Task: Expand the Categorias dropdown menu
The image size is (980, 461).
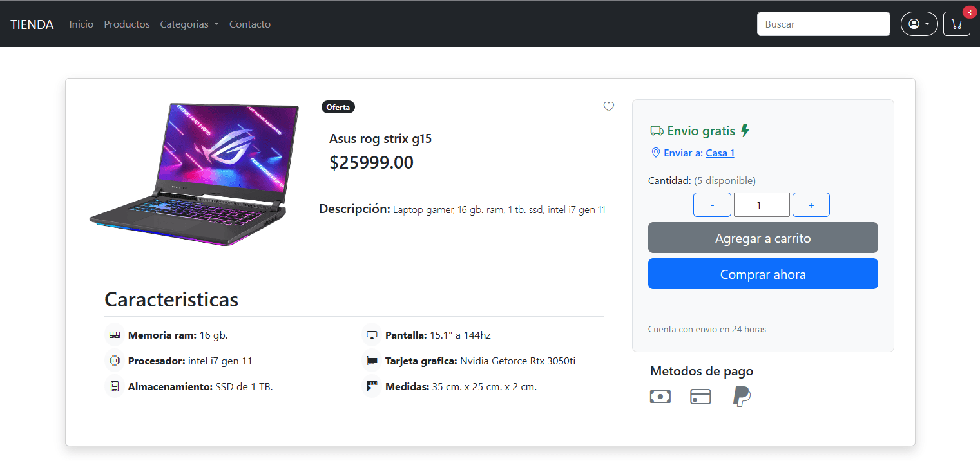Action: tap(189, 24)
